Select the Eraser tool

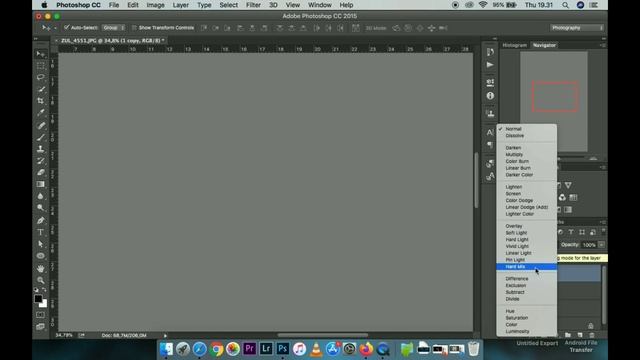[40, 173]
